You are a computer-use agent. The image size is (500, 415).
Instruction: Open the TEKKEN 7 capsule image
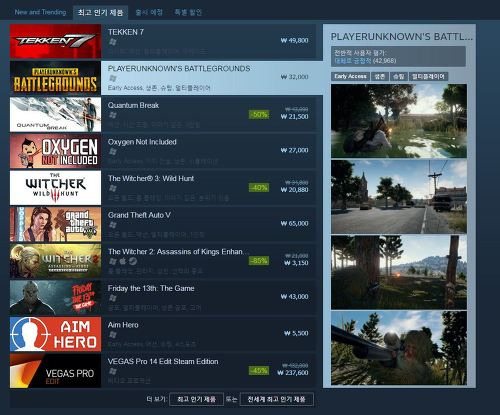[x=55, y=41]
